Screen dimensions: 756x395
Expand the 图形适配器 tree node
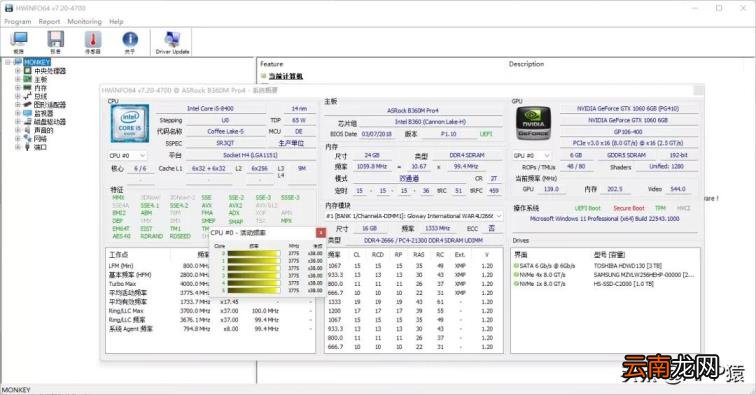18,105
